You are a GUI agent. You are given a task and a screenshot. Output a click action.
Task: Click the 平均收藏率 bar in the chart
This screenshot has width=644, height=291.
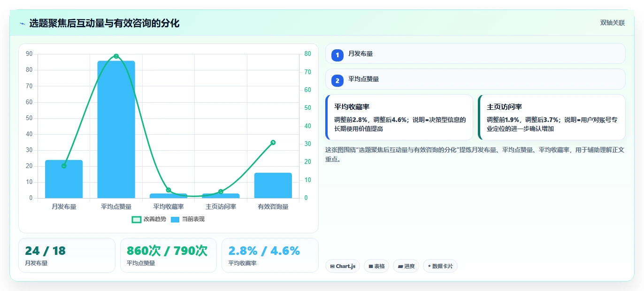click(x=169, y=196)
